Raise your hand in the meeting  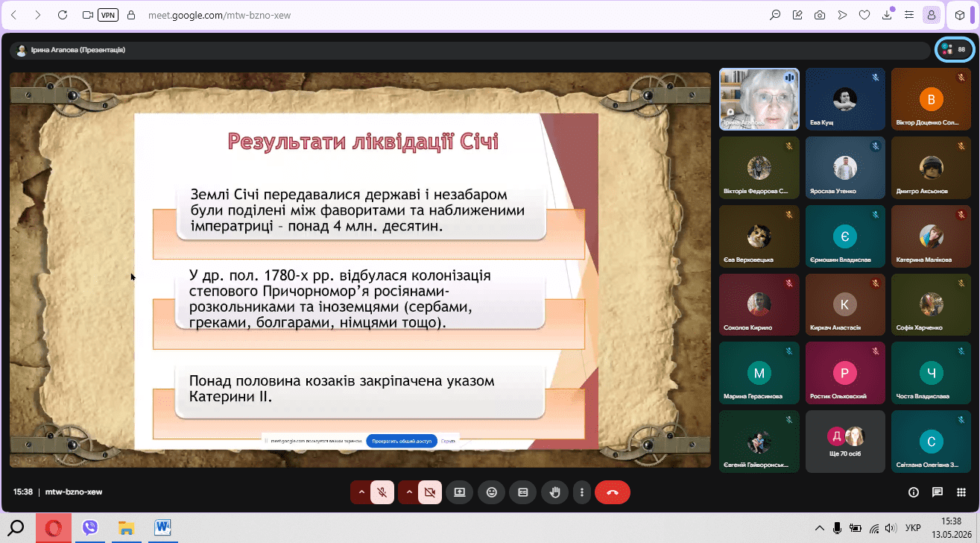click(554, 492)
